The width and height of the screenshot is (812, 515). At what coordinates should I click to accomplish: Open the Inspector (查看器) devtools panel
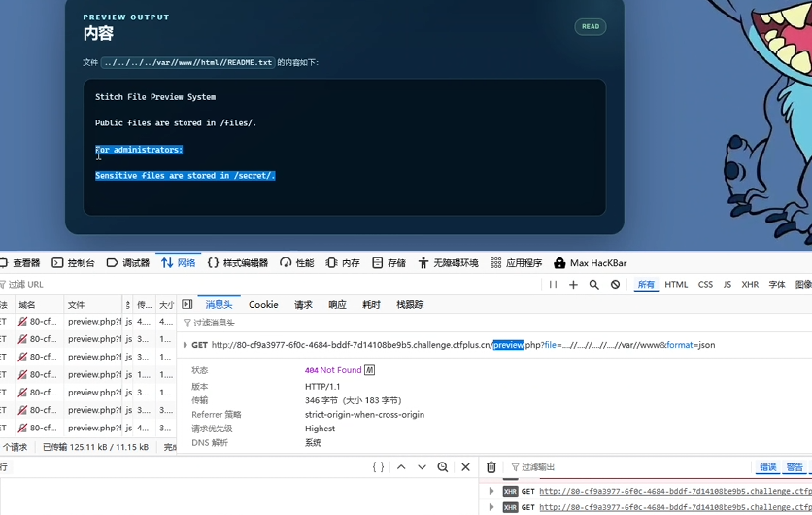pos(19,263)
